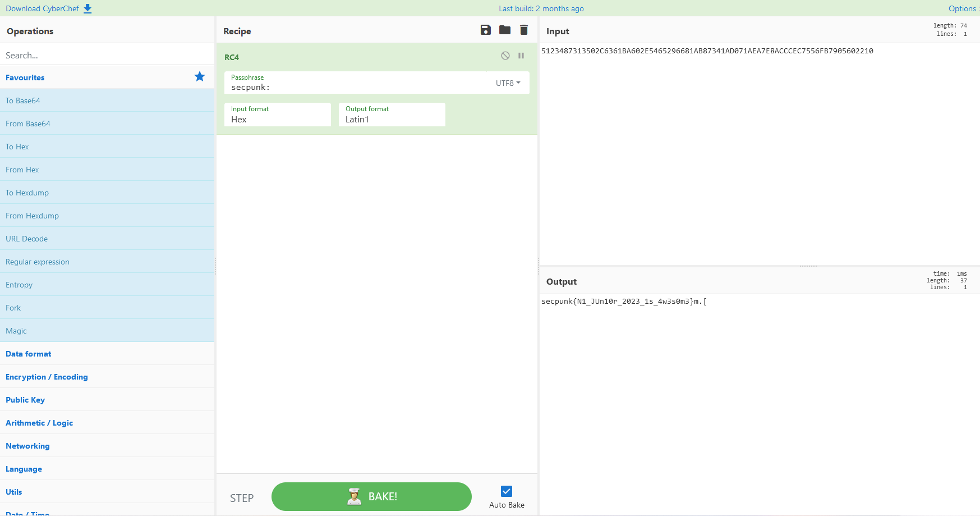Open the Load recipe folder icon
Screen dimensions: 980x516
click(505, 30)
